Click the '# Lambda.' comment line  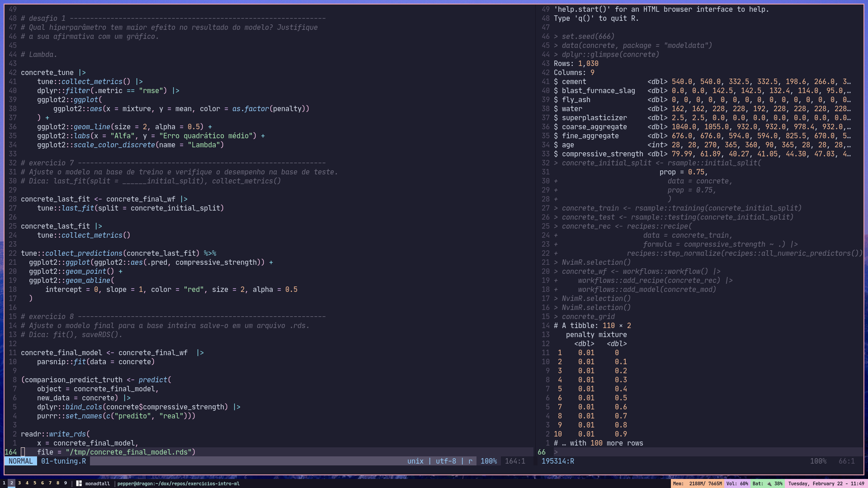pos(39,54)
